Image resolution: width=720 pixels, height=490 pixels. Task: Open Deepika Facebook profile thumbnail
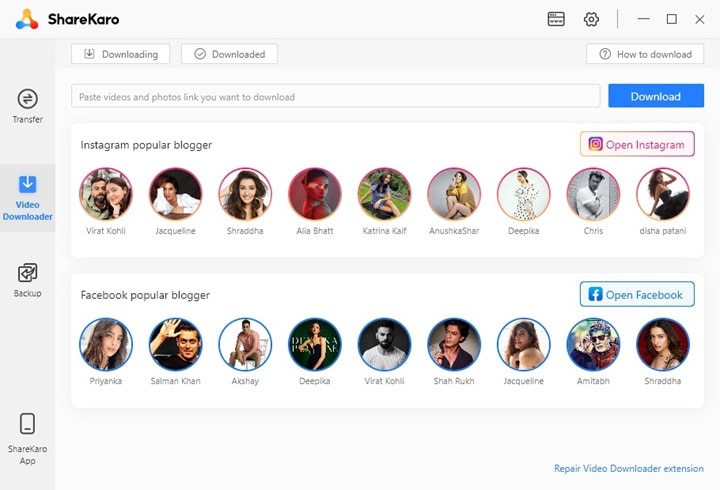coord(315,344)
